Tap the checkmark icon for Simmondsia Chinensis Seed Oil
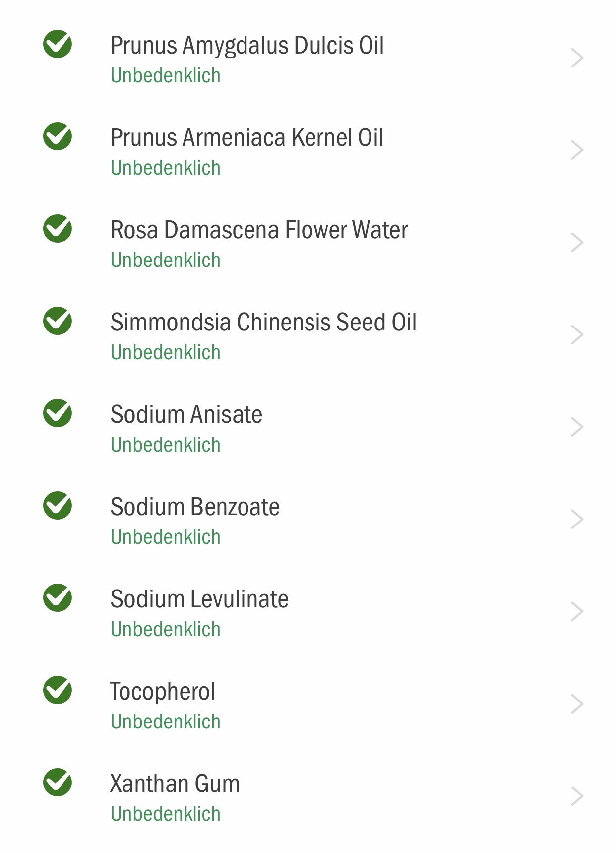 (58, 321)
